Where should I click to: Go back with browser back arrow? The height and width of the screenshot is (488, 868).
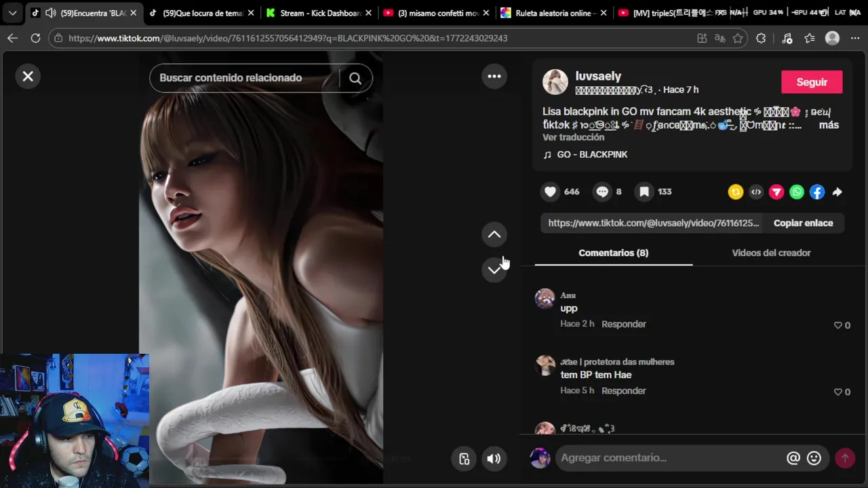point(12,38)
